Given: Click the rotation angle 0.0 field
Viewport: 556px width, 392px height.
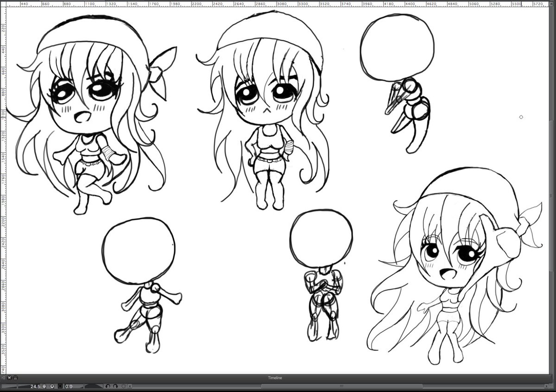Looking at the screenshot, I should pos(69,386).
